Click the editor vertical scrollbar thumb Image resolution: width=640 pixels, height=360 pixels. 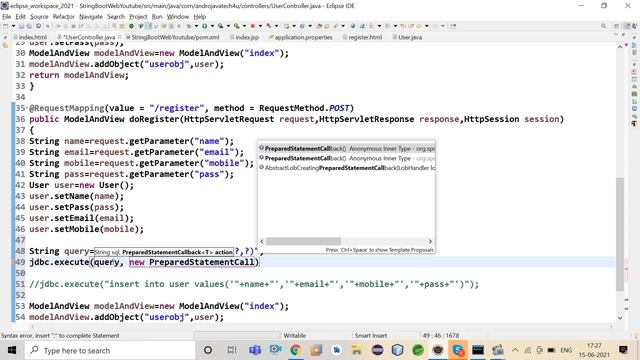[x=620, y=234]
